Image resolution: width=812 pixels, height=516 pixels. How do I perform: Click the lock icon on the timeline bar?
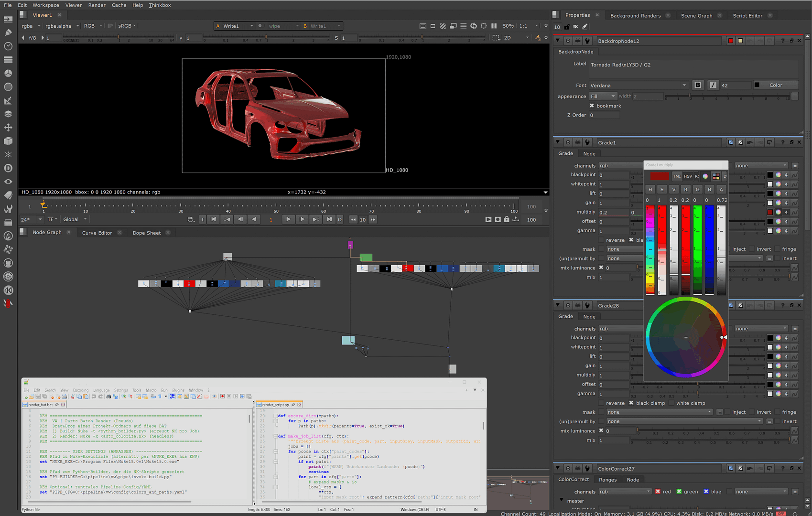pyautogui.click(x=507, y=219)
